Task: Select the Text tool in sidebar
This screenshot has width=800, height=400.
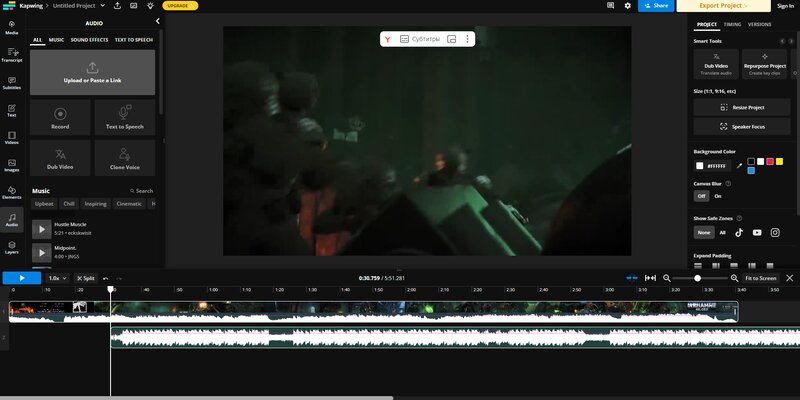Action: point(12,110)
